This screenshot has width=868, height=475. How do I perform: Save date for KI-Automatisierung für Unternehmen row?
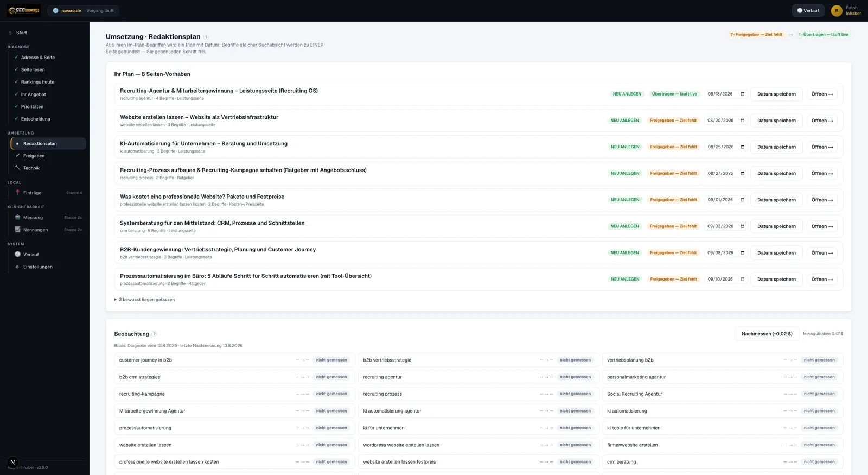[776, 147]
